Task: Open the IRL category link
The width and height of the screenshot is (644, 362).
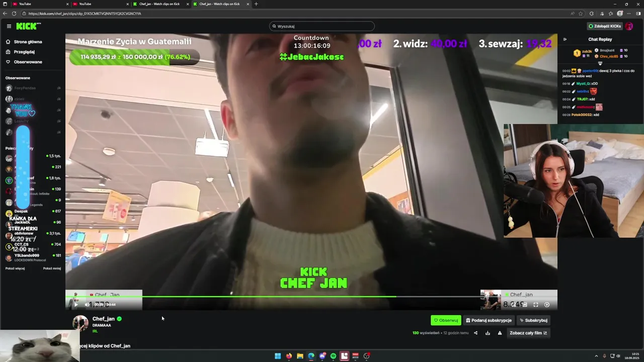Action: tap(95, 331)
